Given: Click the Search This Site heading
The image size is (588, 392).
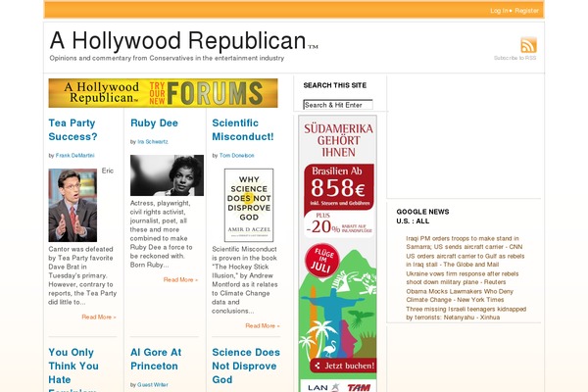Looking at the screenshot, I should [335, 85].
